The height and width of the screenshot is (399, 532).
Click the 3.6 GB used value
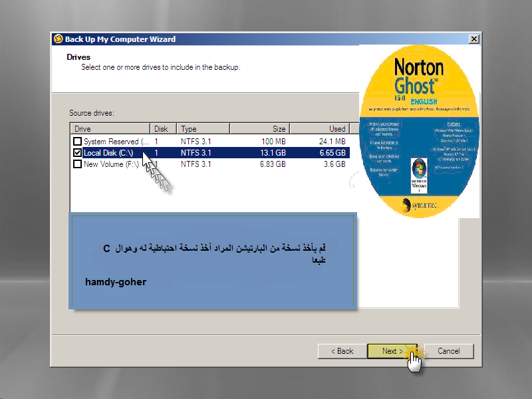[x=334, y=164]
